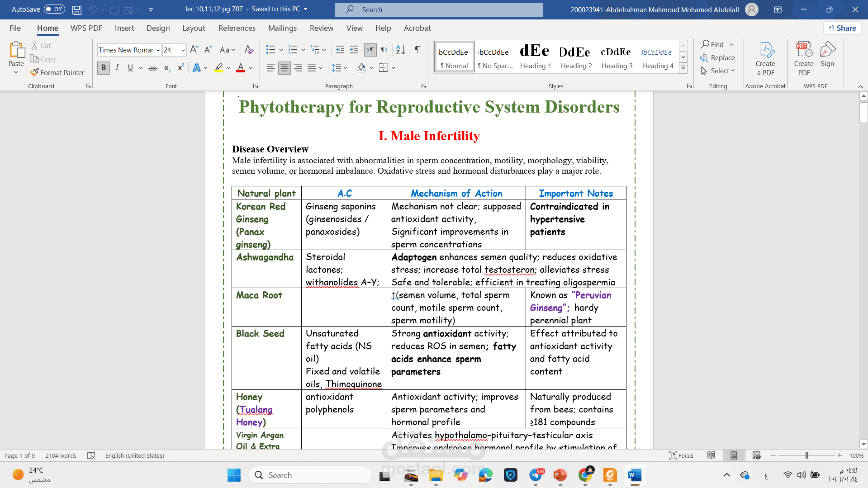Apply the Heading 1 style
The image size is (868, 488).
[x=536, y=57]
